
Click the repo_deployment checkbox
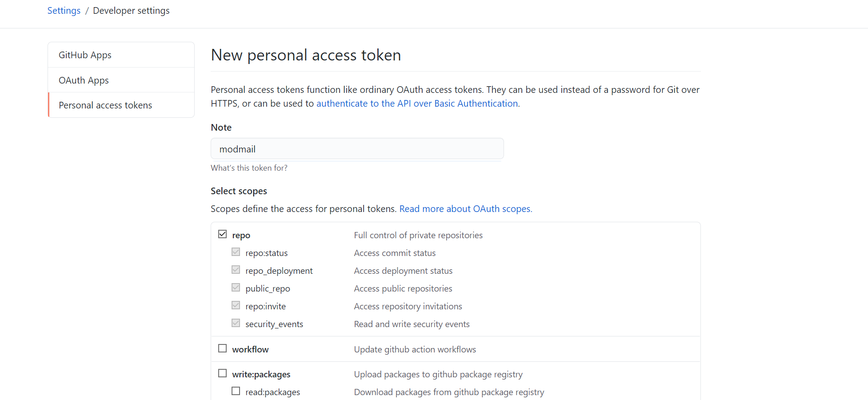(x=236, y=270)
